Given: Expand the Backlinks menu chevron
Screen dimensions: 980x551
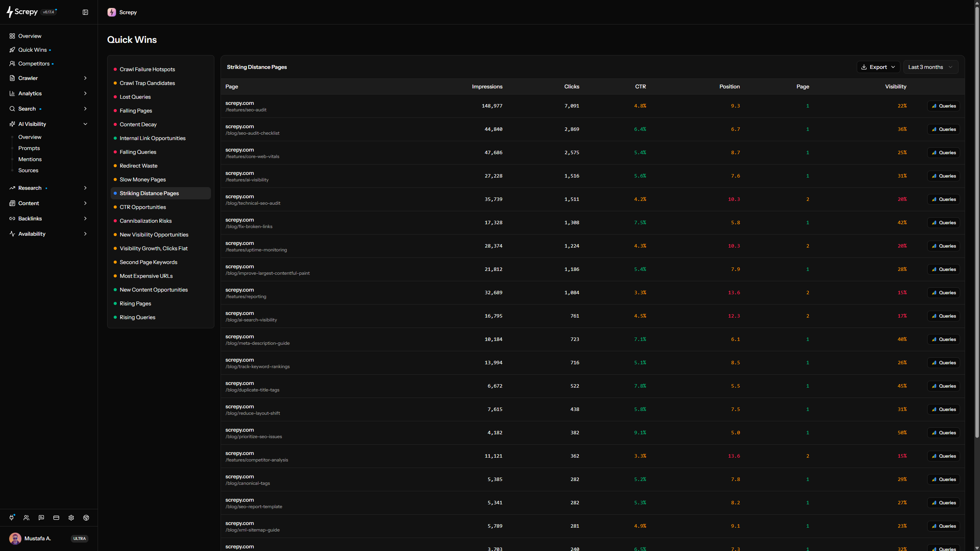Looking at the screenshot, I should coord(85,218).
